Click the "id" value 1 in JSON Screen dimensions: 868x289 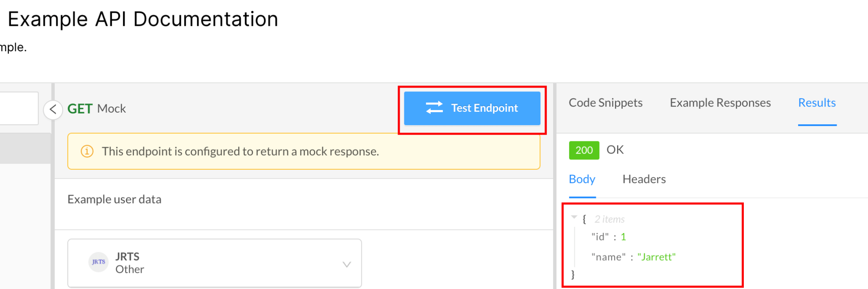[x=623, y=237]
